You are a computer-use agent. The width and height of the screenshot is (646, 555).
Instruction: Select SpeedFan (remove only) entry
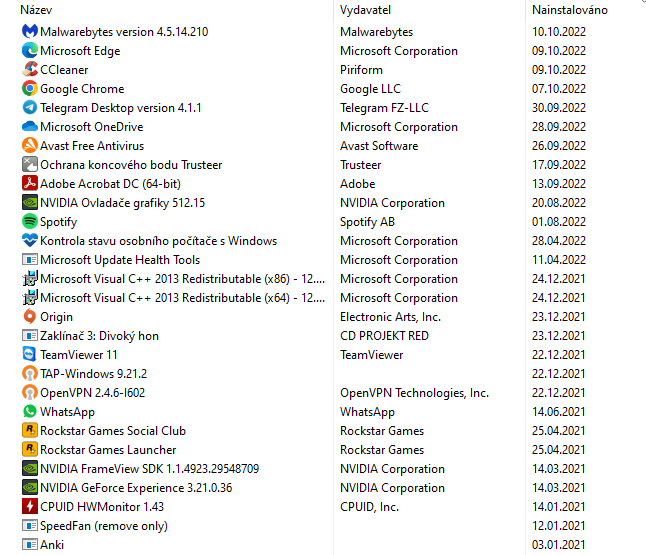[x=104, y=526]
